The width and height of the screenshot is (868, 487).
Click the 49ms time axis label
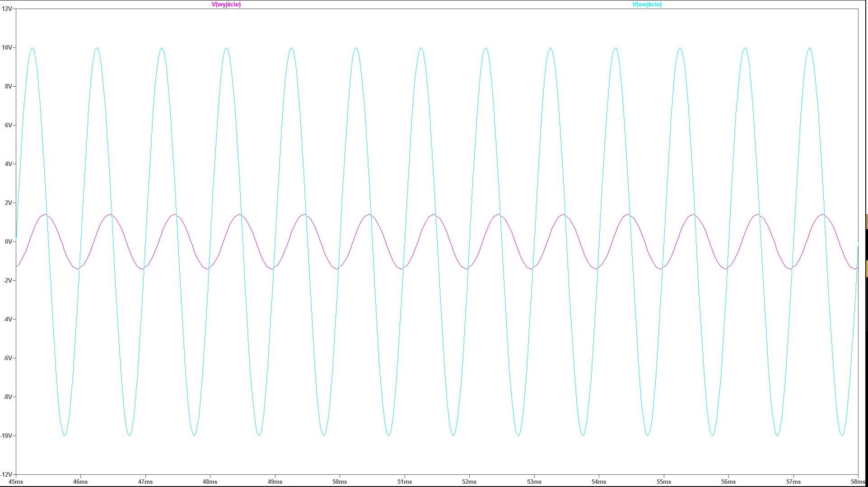click(275, 482)
